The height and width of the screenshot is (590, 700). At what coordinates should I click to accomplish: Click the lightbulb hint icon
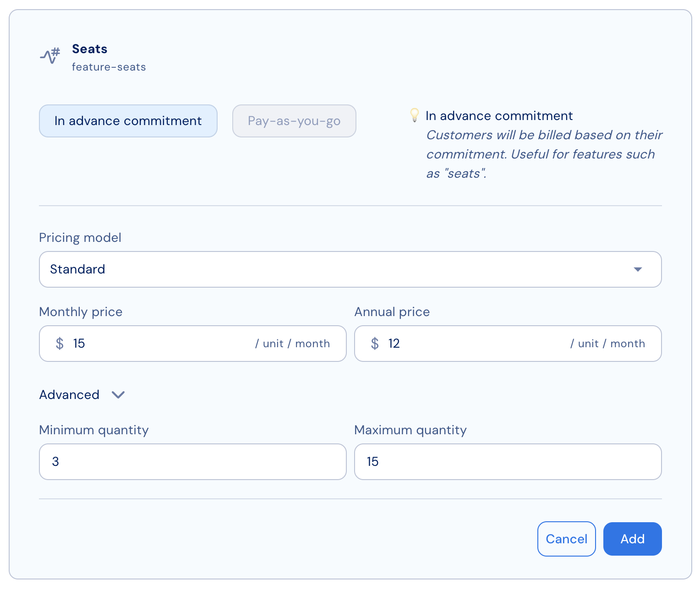(x=414, y=115)
